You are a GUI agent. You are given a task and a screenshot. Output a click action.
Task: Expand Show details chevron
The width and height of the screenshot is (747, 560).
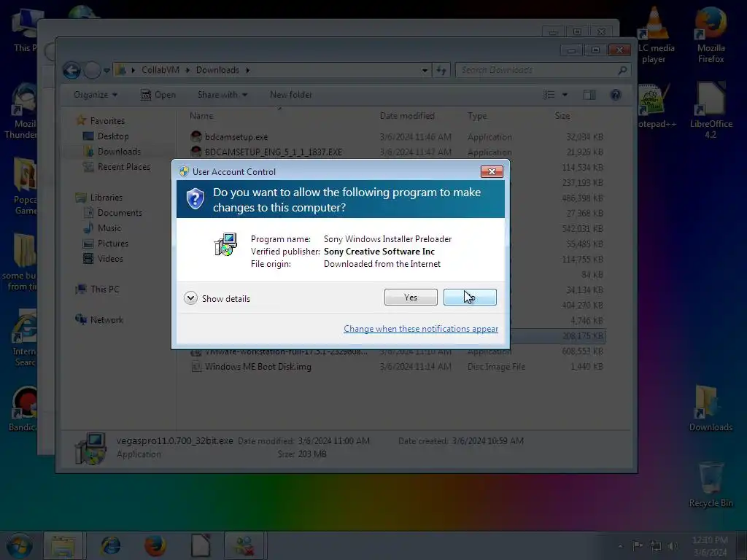pyautogui.click(x=190, y=298)
